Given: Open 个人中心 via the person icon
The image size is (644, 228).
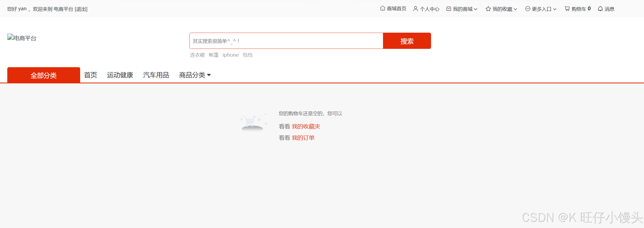Looking at the screenshot, I should (x=416, y=9).
